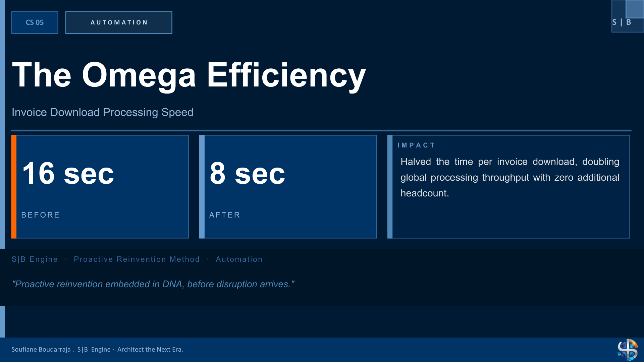Select the "16 sec" metric value
The height and width of the screenshot is (362, 644).
tap(68, 173)
